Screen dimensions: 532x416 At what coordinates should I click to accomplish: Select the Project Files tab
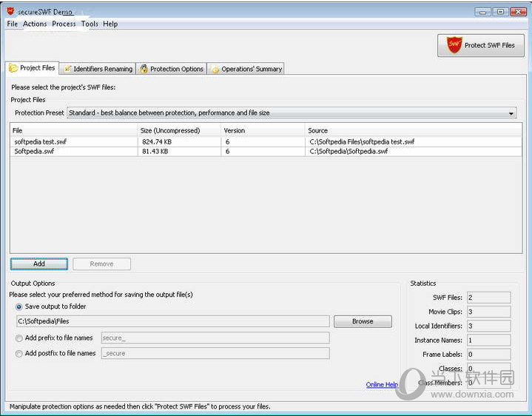pos(33,68)
